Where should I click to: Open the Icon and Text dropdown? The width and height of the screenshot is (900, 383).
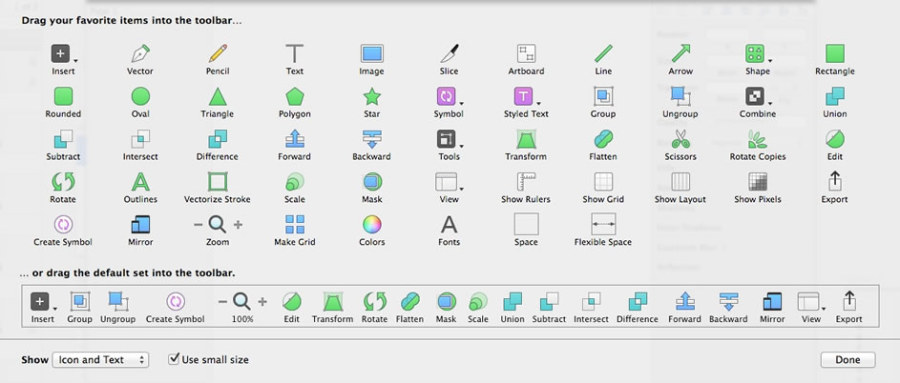pos(100,360)
